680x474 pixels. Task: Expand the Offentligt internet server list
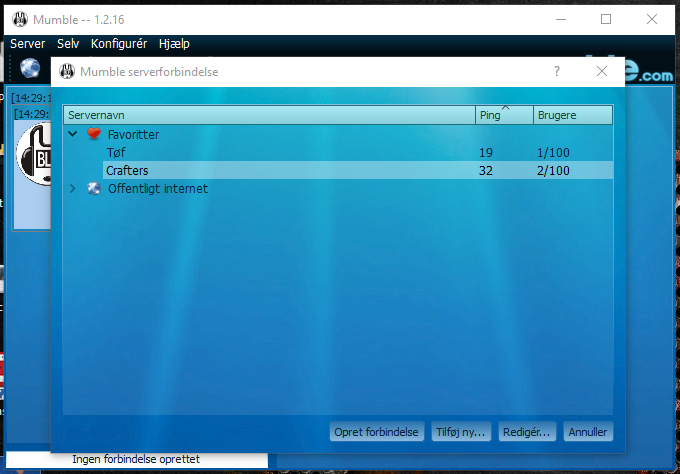73,188
